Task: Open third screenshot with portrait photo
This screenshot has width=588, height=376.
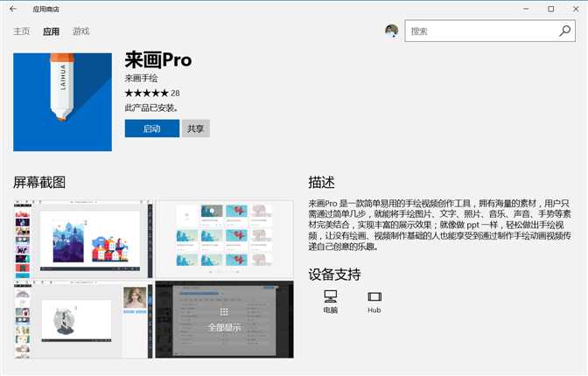Action: [83, 319]
